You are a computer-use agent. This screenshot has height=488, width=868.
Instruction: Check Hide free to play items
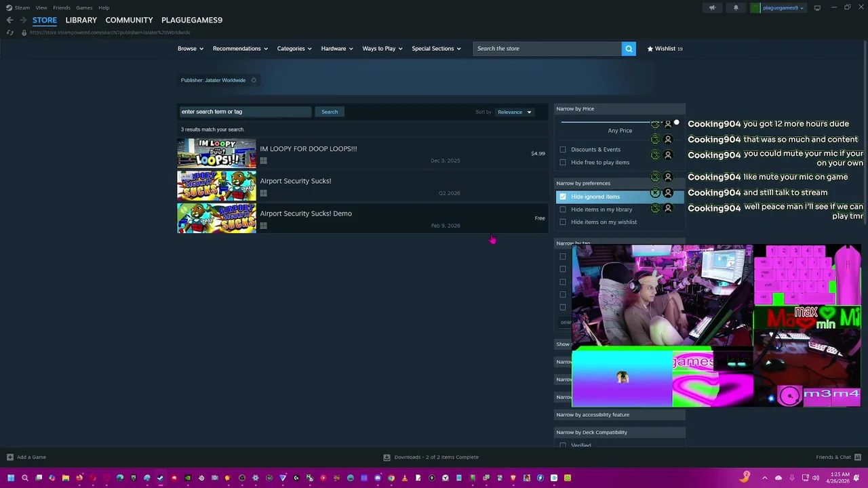point(563,163)
